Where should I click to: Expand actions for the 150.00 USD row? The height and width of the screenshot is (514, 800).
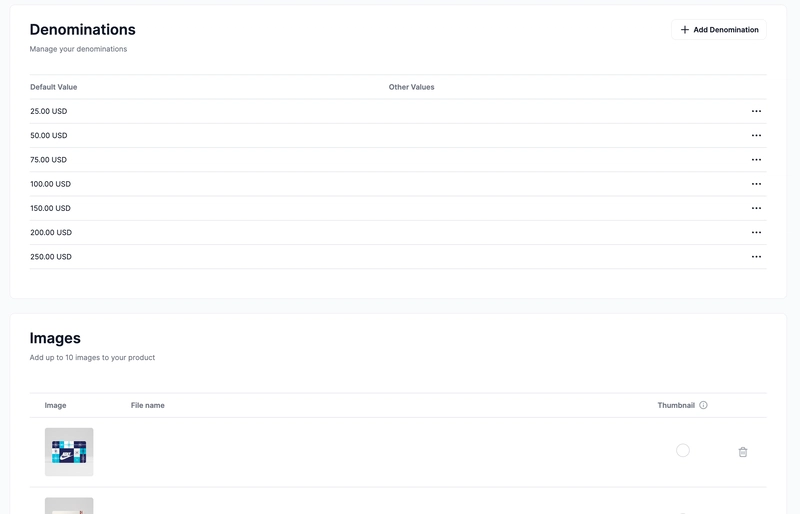click(756, 208)
